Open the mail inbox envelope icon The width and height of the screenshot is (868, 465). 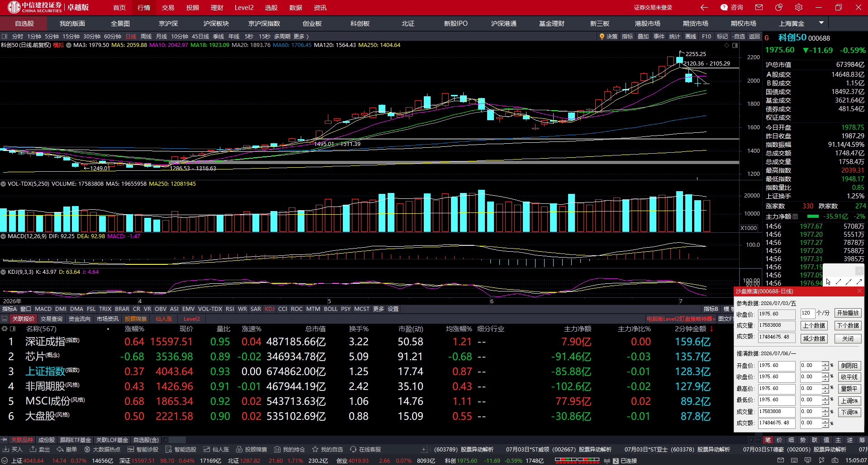pyautogui.click(x=759, y=7)
